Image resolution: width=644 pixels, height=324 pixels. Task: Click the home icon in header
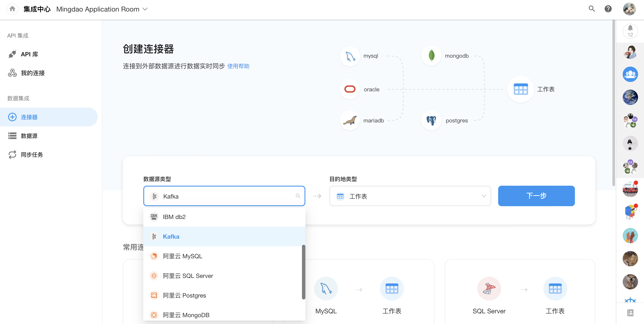[12, 9]
